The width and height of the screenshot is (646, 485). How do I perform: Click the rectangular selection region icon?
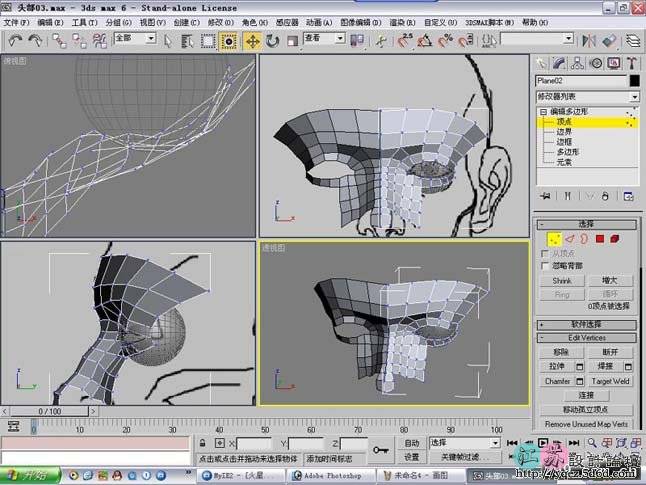click(x=208, y=40)
